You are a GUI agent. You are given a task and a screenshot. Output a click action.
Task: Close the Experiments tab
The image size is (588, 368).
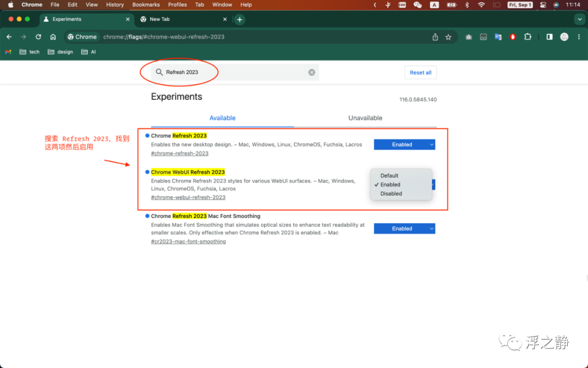(x=128, y=19)
